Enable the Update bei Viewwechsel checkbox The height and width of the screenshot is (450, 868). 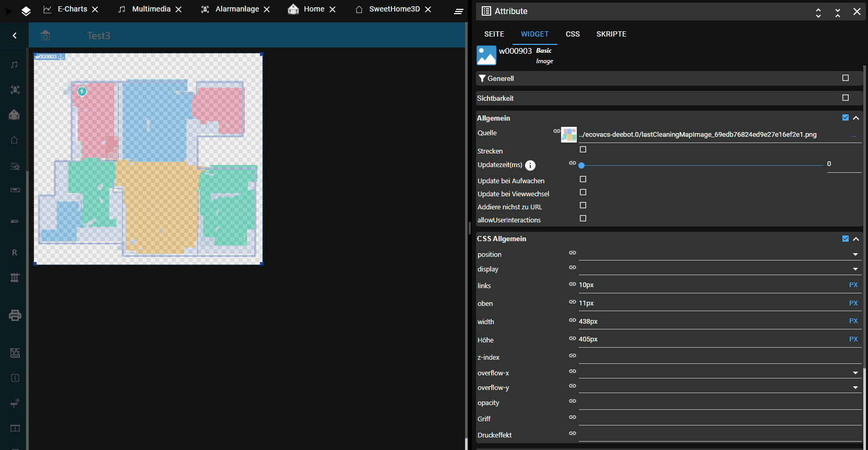tap(583, 192)
